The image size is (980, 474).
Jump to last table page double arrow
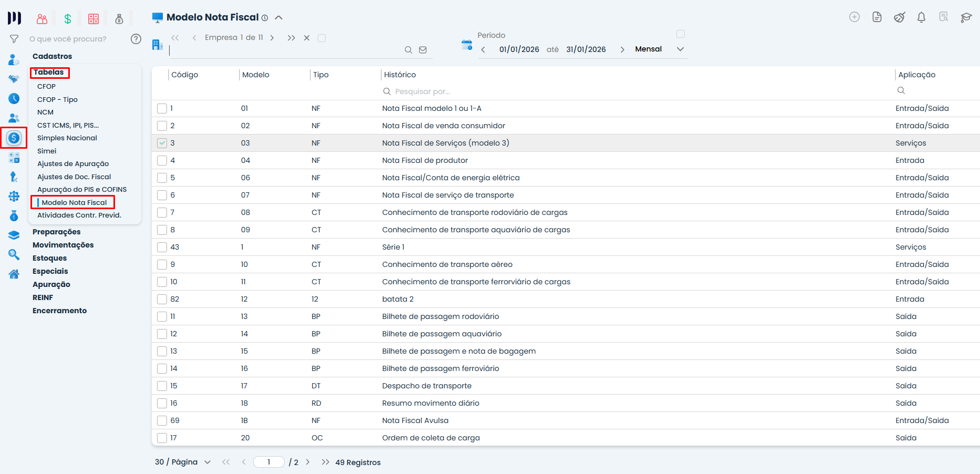(x=326, y=462)
